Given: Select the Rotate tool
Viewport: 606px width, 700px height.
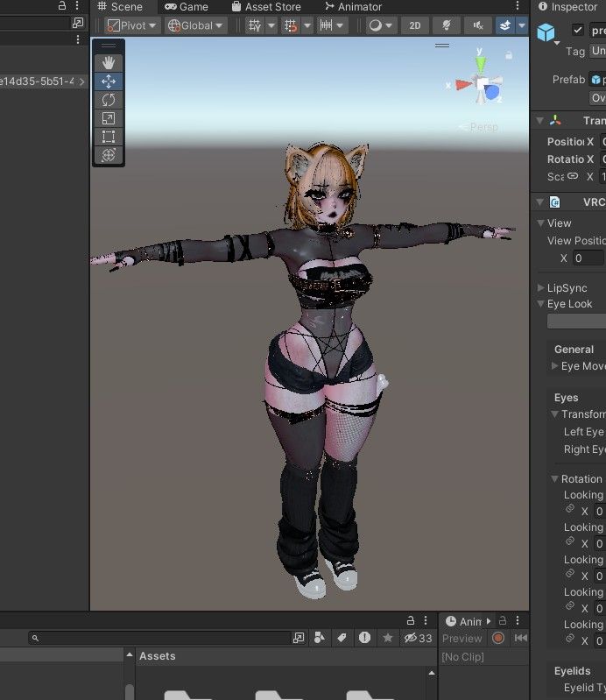Looking at the screenshot, I should point(109,100).
